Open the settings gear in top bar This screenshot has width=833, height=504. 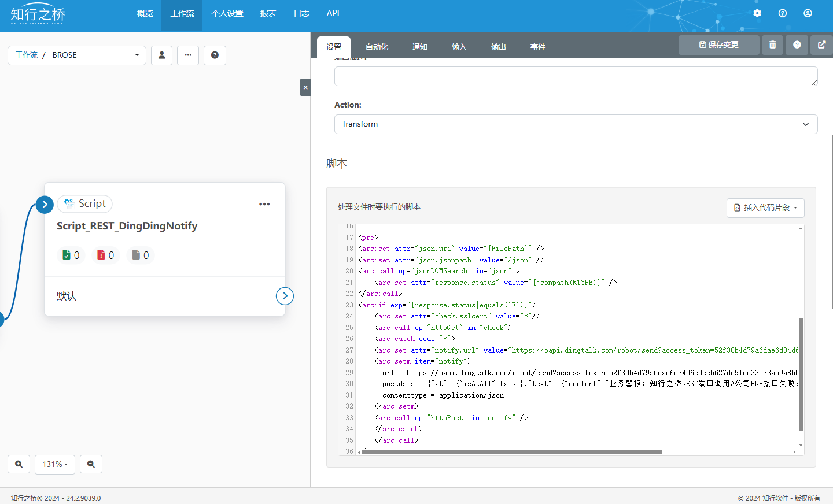point(757,13)
